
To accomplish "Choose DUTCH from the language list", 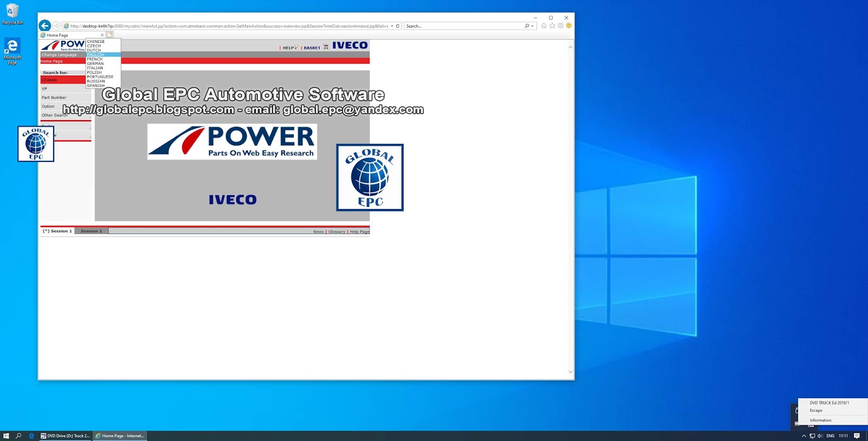I will [x=103, y=51].
